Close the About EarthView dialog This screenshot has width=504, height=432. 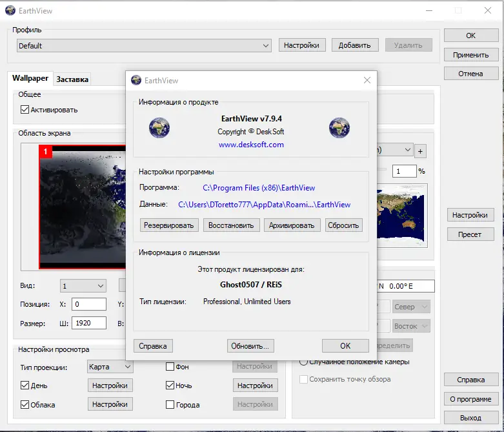[367, 80]
